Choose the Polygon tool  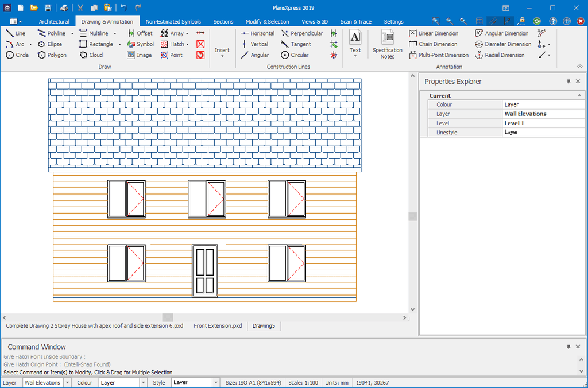point(52,55)
